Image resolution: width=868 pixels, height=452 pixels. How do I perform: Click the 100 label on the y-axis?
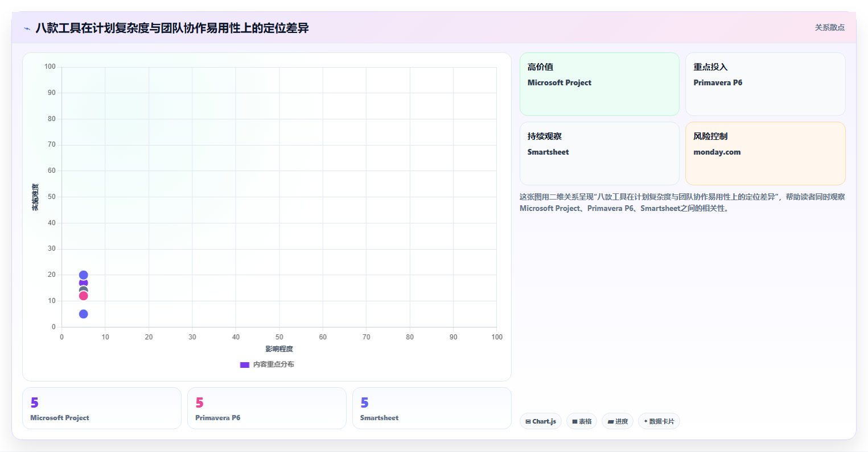point(50,67)
